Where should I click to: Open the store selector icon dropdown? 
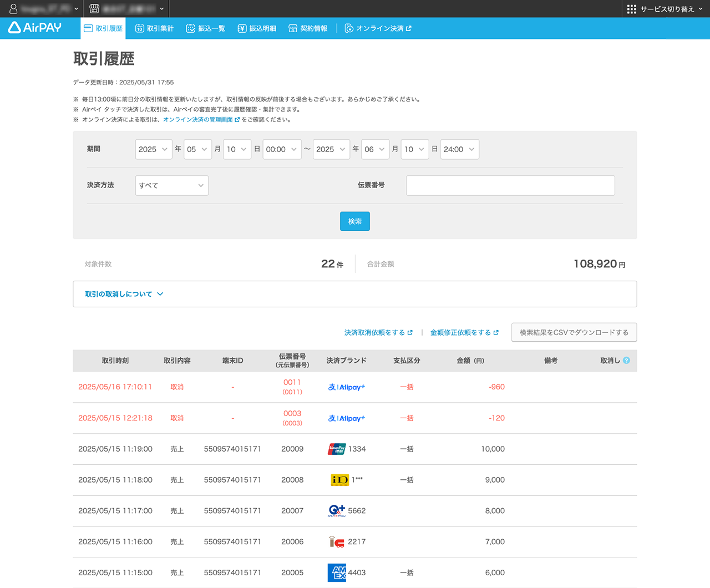pos(94,9)
